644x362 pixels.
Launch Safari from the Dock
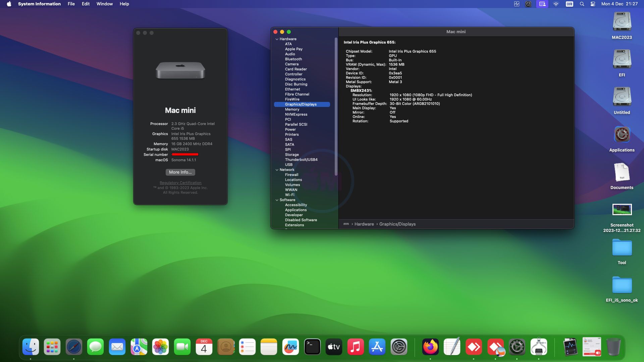click(74, 347)
